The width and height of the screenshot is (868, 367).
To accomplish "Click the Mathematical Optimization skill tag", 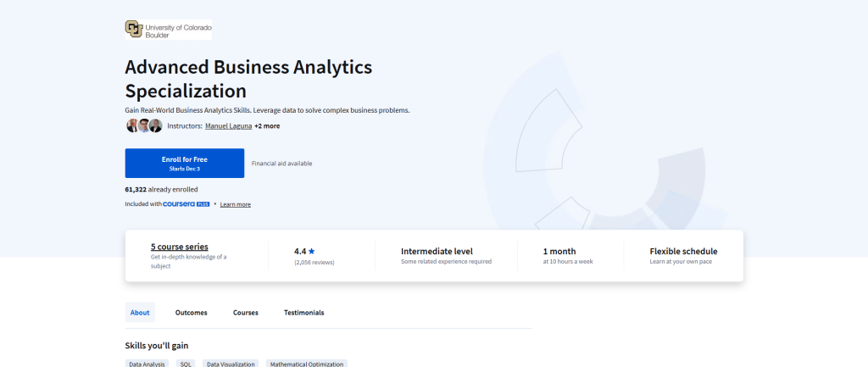I will coord(307,364).
